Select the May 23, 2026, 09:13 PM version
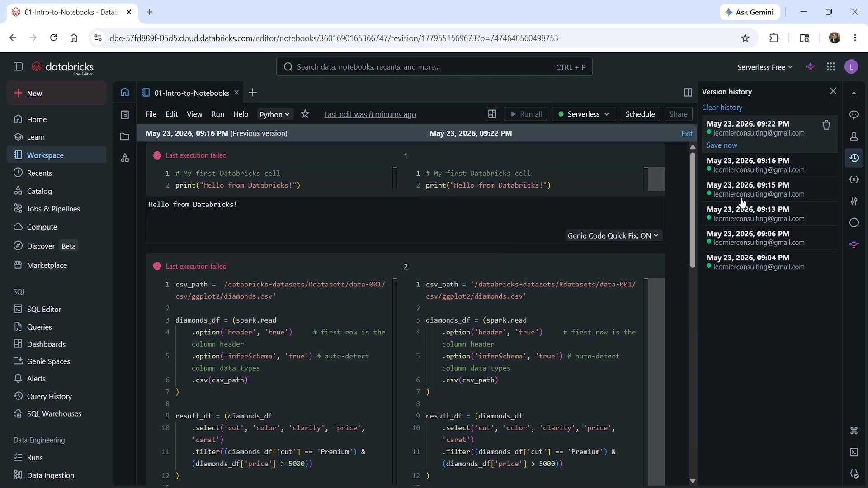This screenshot has height=488, width=868. pyautogui.click(x=769, y=214)
